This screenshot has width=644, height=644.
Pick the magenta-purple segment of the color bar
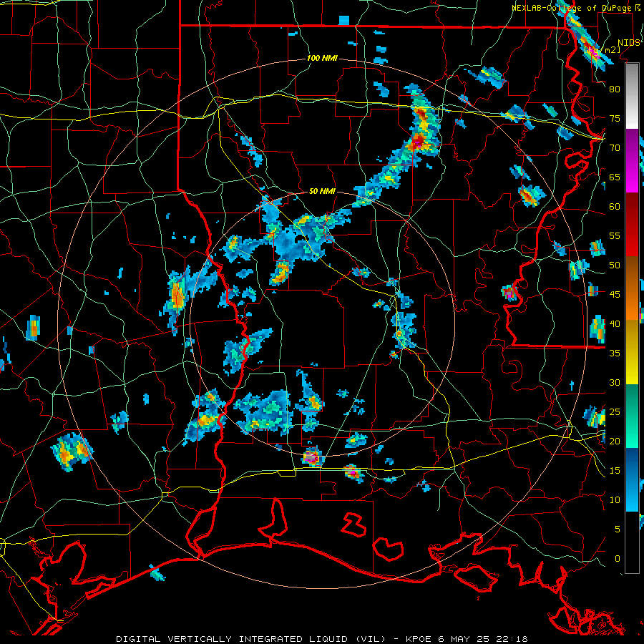click(633, 161)
